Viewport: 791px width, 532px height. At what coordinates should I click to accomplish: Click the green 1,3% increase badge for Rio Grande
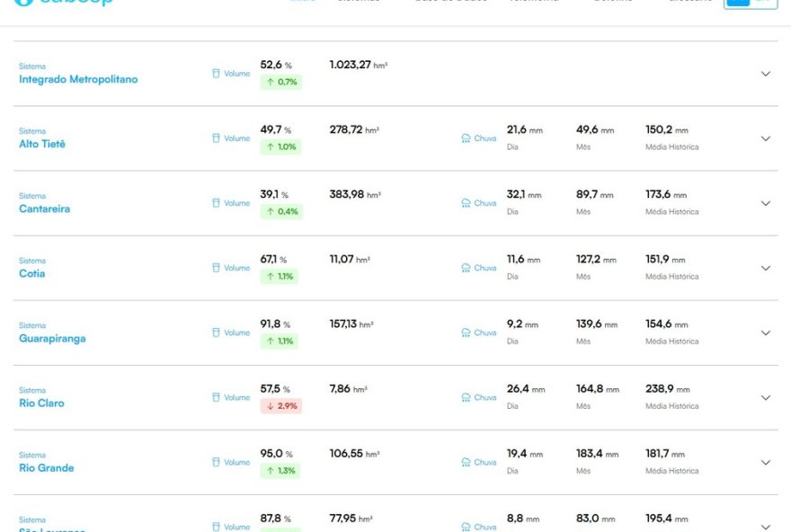[280, 471]
